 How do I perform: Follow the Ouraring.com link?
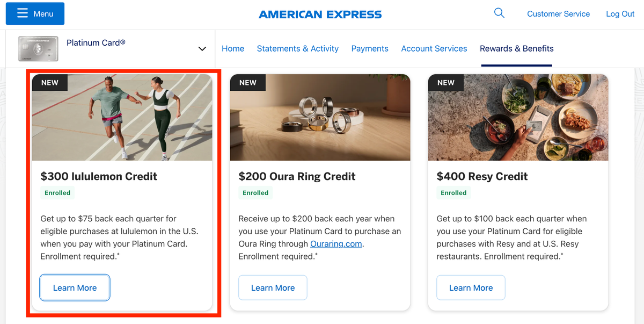tap(336, 244)
